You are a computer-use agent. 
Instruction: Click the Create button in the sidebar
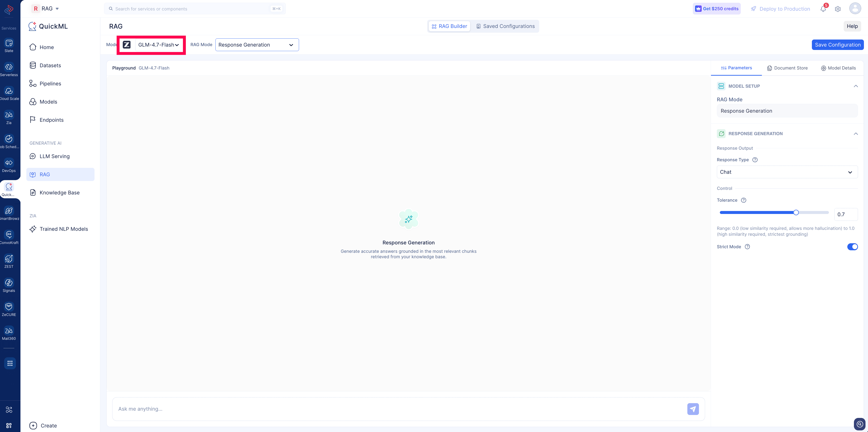pyautogui.click(x=43, y=426)
